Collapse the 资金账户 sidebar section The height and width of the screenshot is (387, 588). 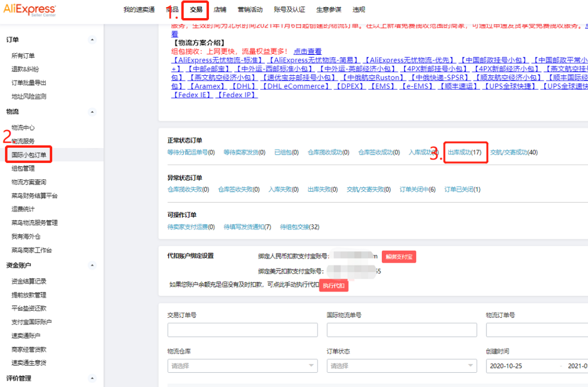92,265
